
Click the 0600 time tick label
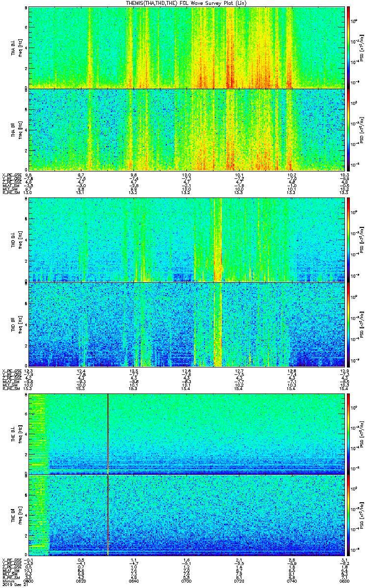[x=28, y=581]
